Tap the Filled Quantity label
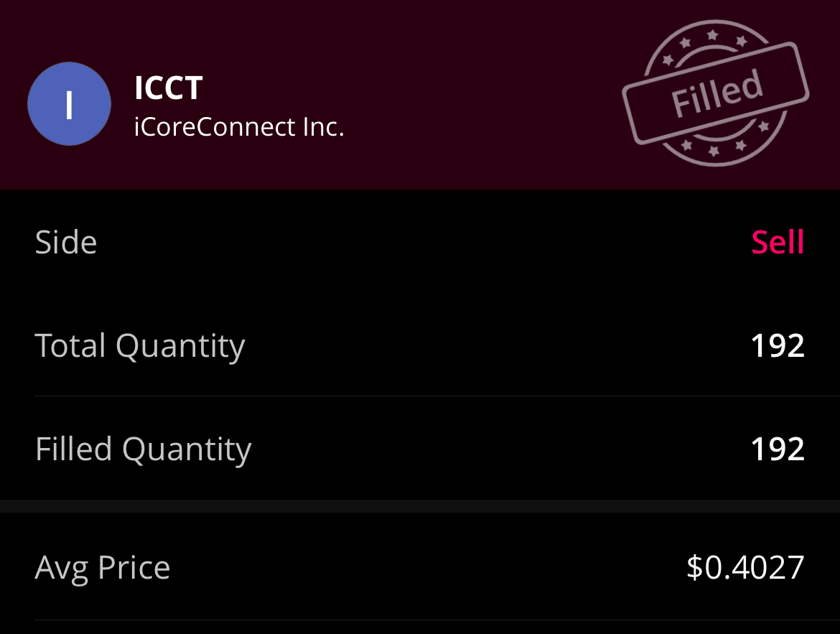 tap(143, 449)
